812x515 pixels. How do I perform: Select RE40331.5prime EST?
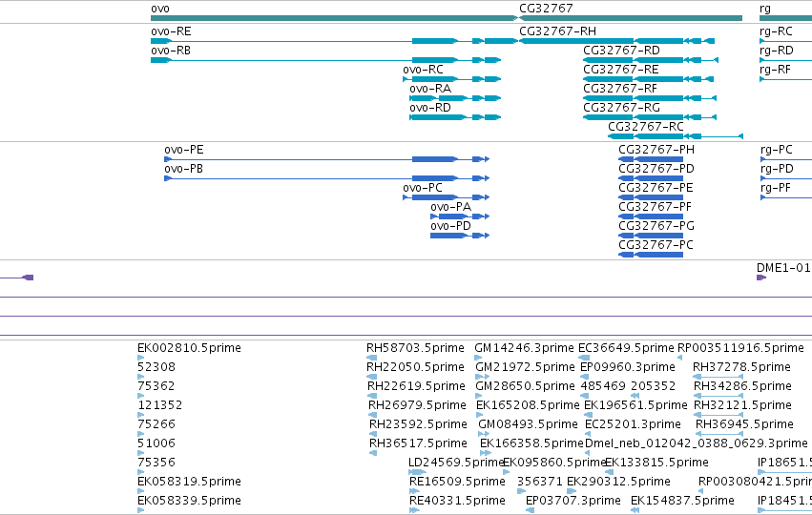click(414, 510)
